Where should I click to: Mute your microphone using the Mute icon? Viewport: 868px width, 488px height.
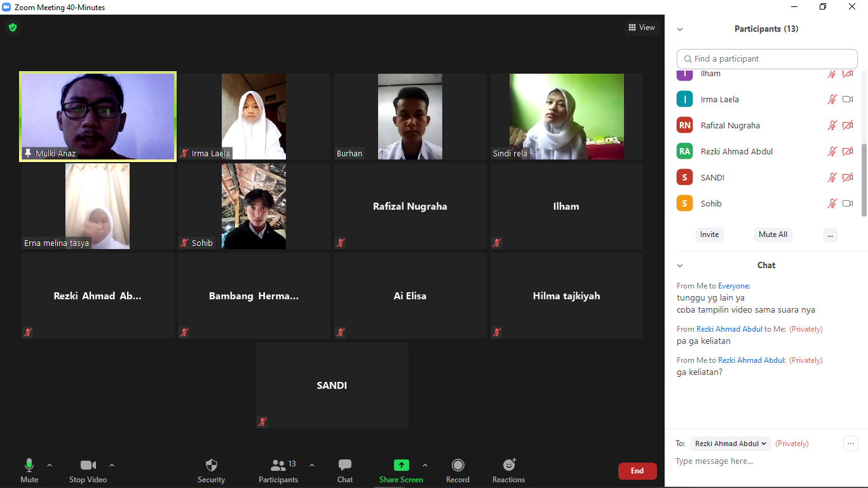click(29, 464)
